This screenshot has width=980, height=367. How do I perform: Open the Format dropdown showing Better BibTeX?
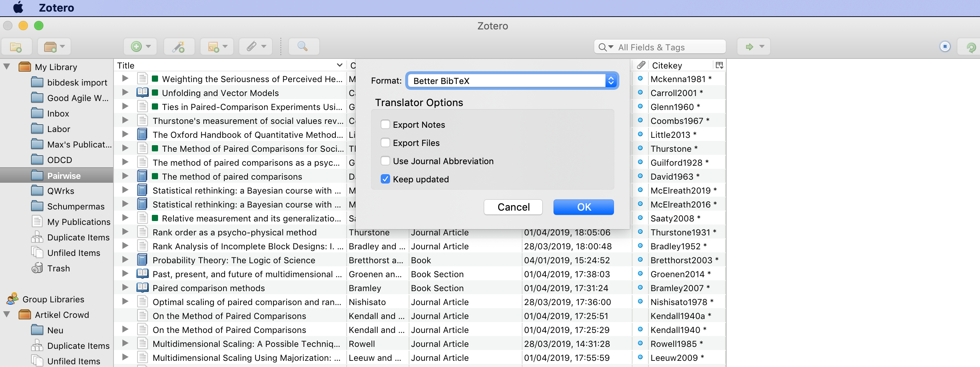click(511, 81)
